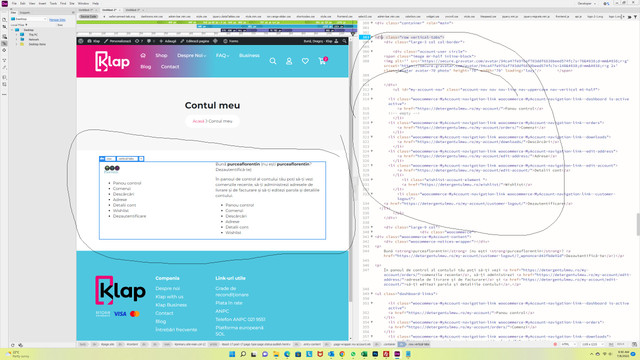Viewport: 640px width, 360px height.
Task: Click the Klap logo in the page header
Action: 112,61
